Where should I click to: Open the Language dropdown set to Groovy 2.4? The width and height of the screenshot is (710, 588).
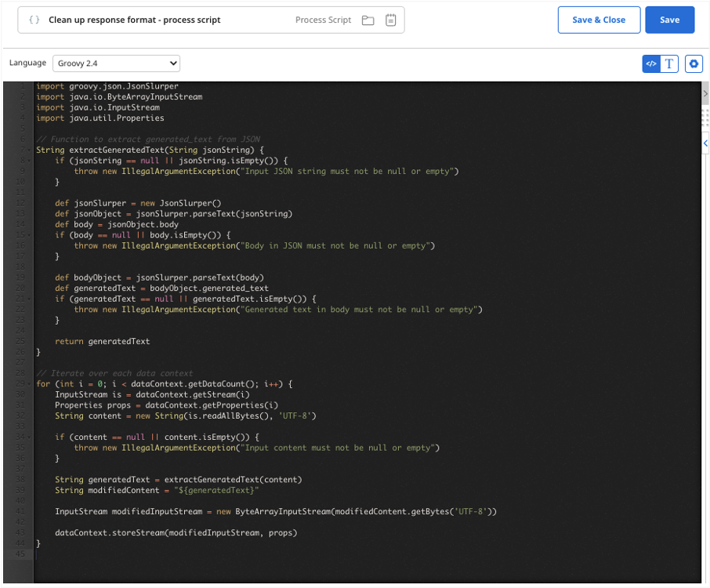pyautogui.click(x=116, y=64)
